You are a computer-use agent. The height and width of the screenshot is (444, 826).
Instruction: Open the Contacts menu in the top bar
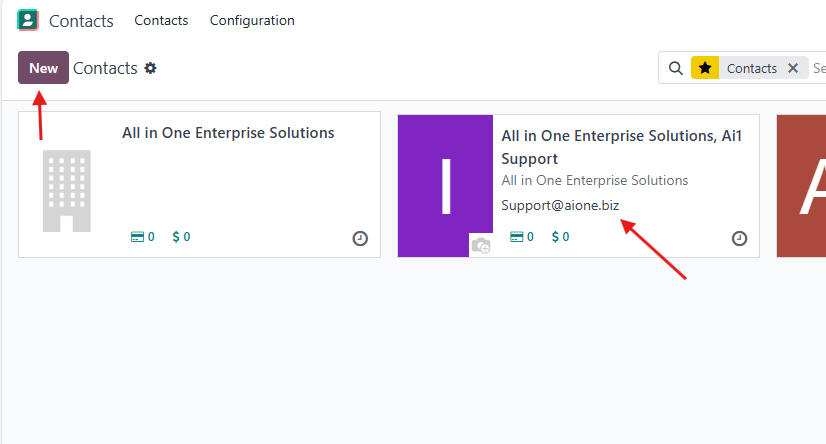pos(161,20)
